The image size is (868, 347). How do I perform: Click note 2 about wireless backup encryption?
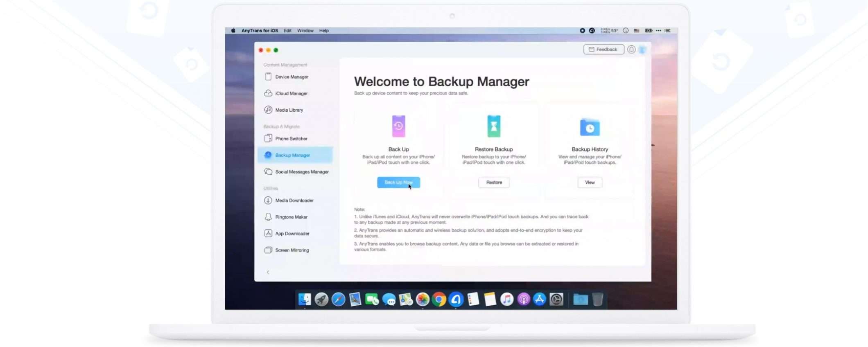(x=468, y=233)
